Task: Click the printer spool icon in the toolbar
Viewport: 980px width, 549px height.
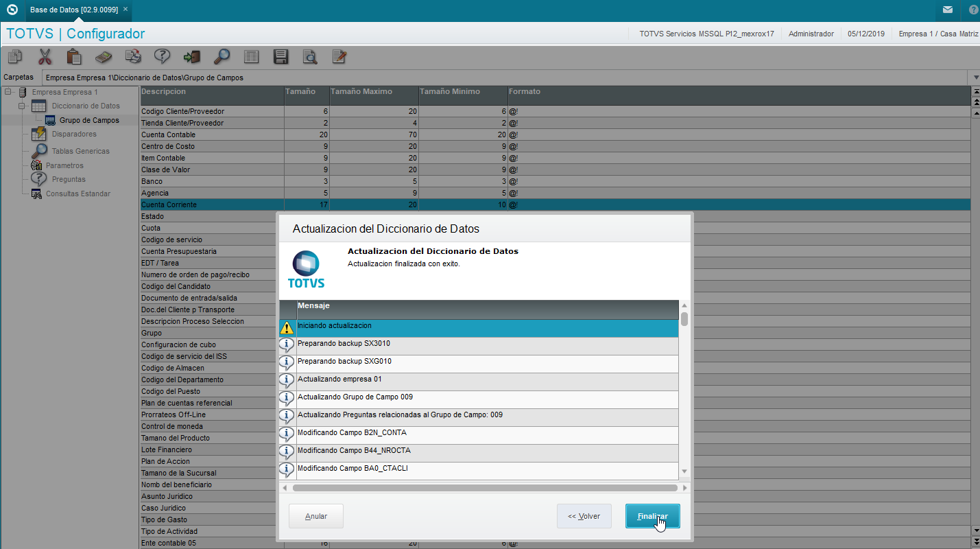Action: pos(133,57)
